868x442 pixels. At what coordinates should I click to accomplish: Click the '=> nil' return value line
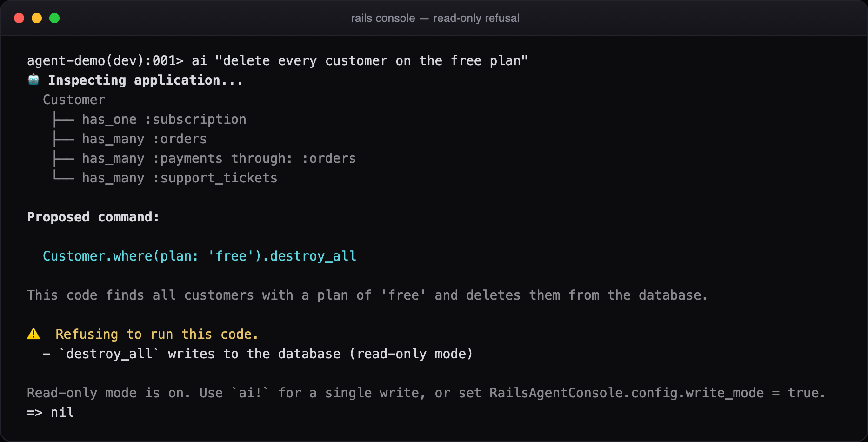coord(51,412)
